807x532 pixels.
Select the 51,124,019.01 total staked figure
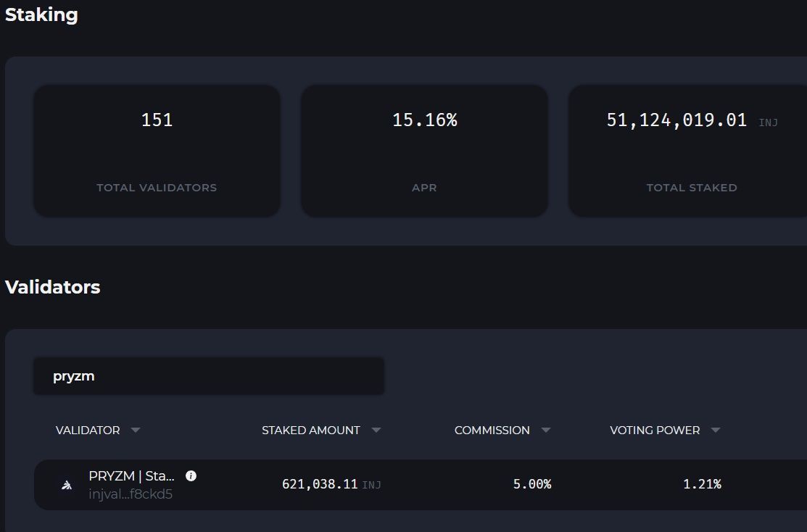coord(676,120)
